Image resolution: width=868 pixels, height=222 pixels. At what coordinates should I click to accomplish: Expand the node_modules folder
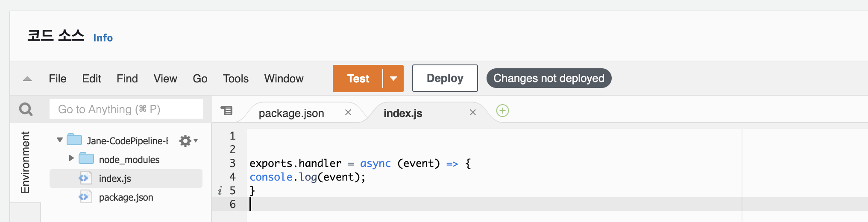71,158
